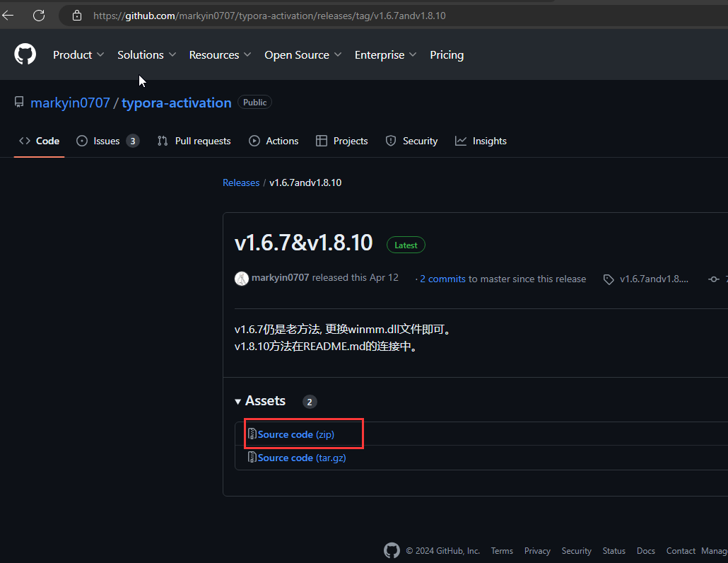Screen dimensions: 728x563
Task: Click the repository icon beside markyin0707
Action: point(19,102)
